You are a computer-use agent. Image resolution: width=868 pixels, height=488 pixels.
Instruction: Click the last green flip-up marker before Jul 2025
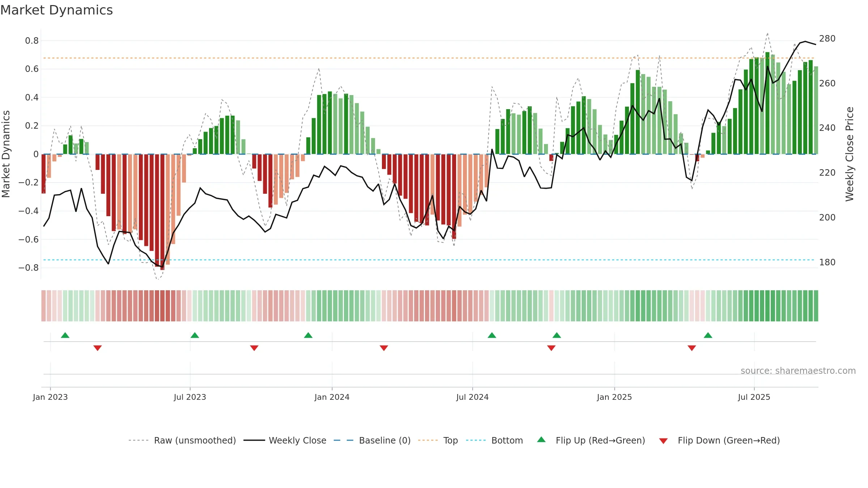[708, 335]
